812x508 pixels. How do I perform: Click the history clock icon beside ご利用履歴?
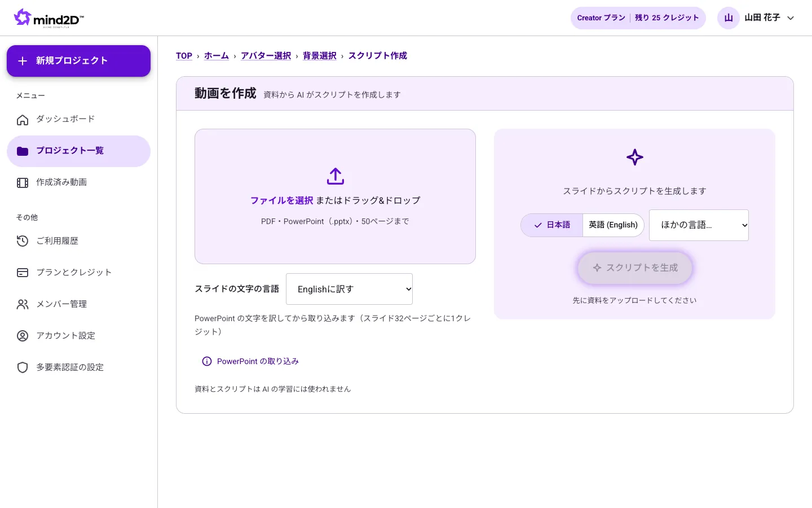point(23,242)
